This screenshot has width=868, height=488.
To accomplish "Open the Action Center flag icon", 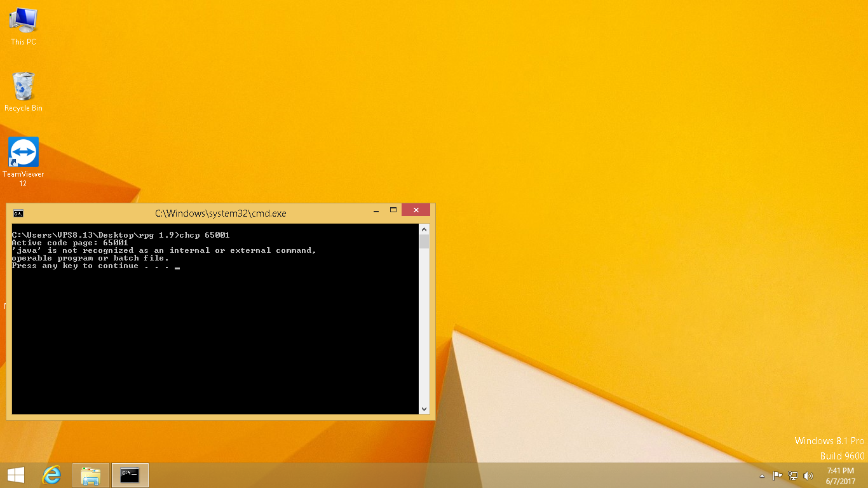I will point(777,476).
